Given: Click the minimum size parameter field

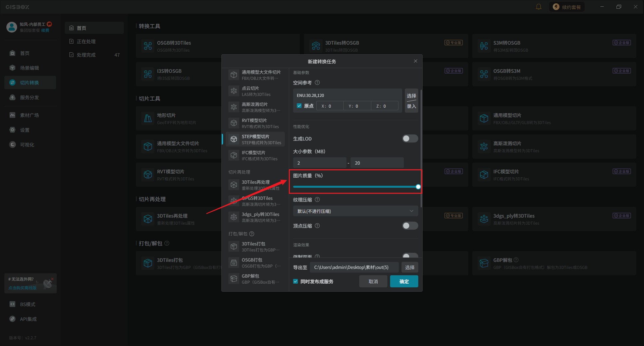Looking at the screenshot, I should (320, 163).
